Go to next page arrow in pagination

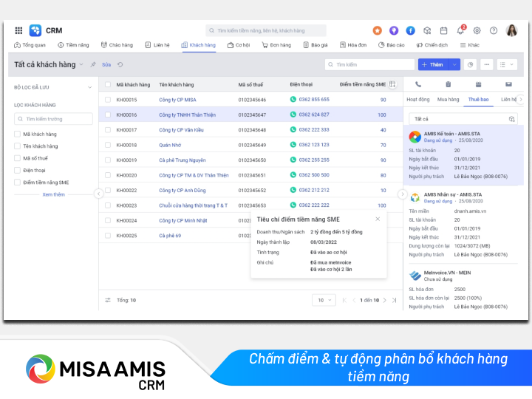point(385,300)
